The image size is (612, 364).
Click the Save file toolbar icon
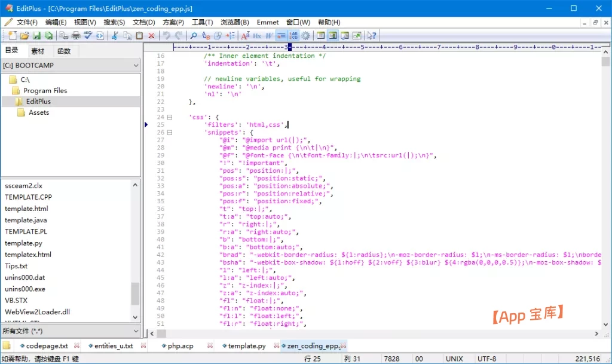pyautogui.click(x=37, y=36)
